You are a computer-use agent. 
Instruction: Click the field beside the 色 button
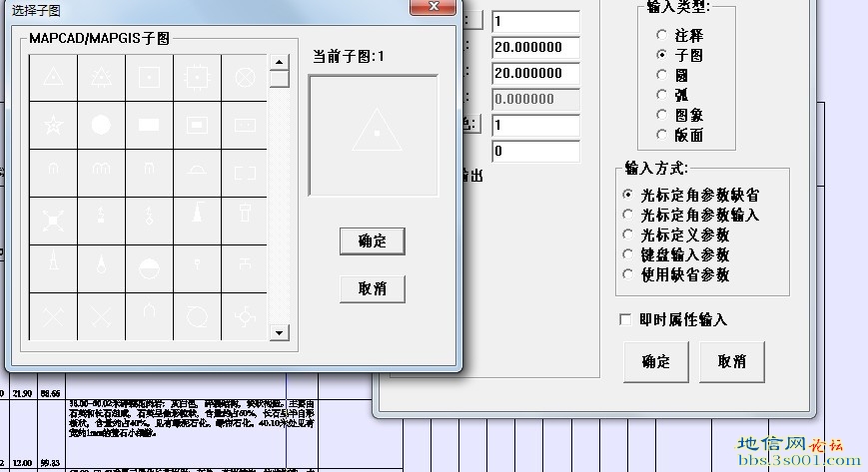[535, 125]
